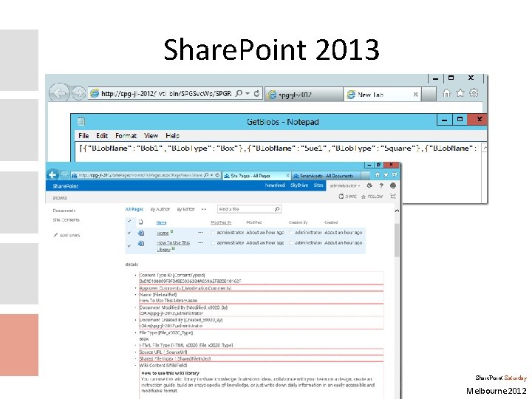Click the SharePoint brand text
532x399 pixels.
click(66, 186)
